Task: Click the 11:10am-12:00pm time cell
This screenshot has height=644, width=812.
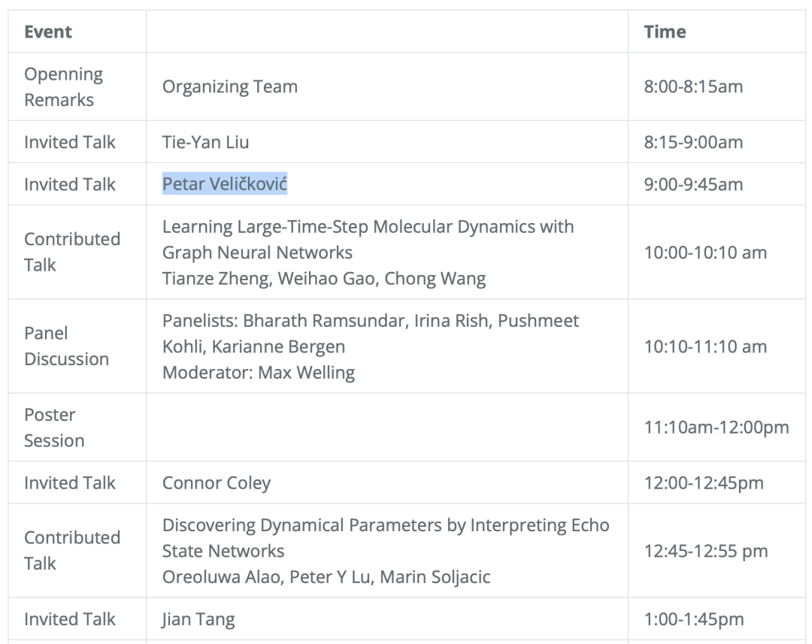Action: click(x=716, y=428)
